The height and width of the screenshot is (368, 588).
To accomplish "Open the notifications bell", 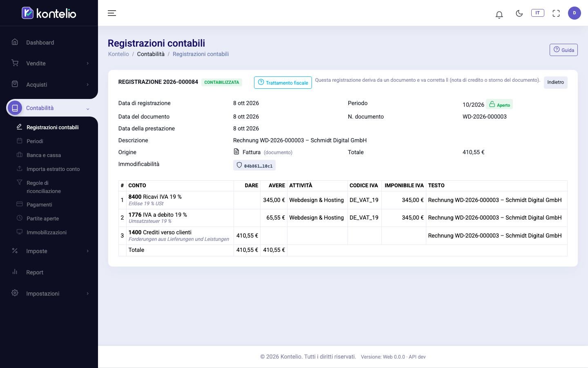I will click(499, 15).
